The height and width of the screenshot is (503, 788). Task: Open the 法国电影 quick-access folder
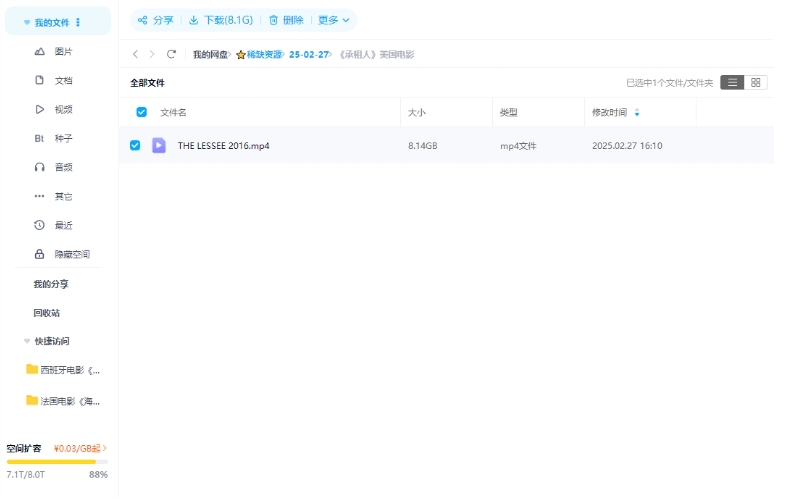[x=63, y=401]
